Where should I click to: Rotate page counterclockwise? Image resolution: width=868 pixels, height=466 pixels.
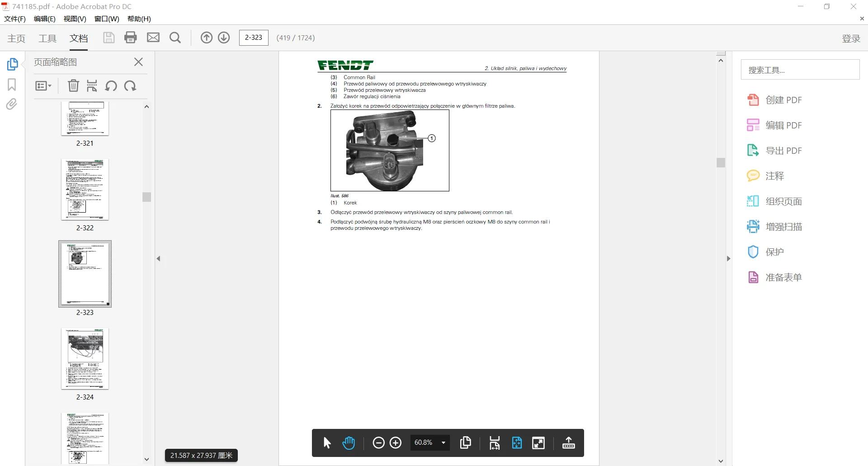pos(111,86)
